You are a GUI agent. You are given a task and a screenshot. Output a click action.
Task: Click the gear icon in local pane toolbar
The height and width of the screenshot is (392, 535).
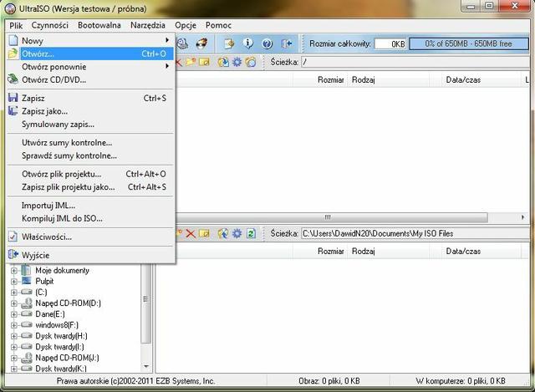[237, 234]
